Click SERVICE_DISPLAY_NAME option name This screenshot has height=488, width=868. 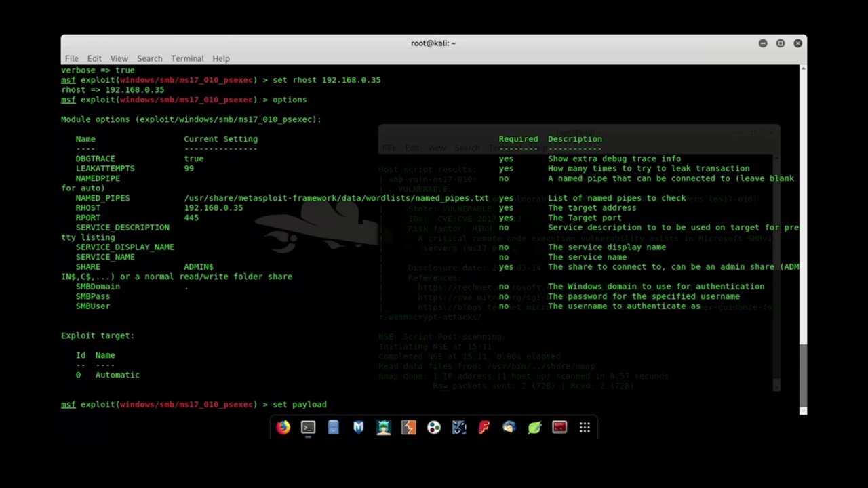pyautogui.click(x=125, y=247)
